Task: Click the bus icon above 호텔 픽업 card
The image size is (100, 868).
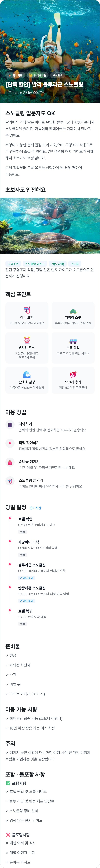Action: (73, 341)
